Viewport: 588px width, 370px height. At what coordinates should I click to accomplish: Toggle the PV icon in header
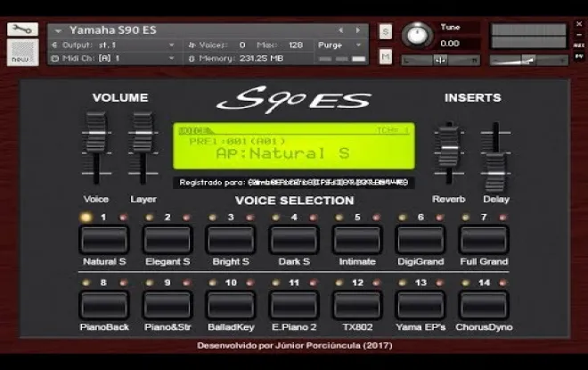point(579,56)
